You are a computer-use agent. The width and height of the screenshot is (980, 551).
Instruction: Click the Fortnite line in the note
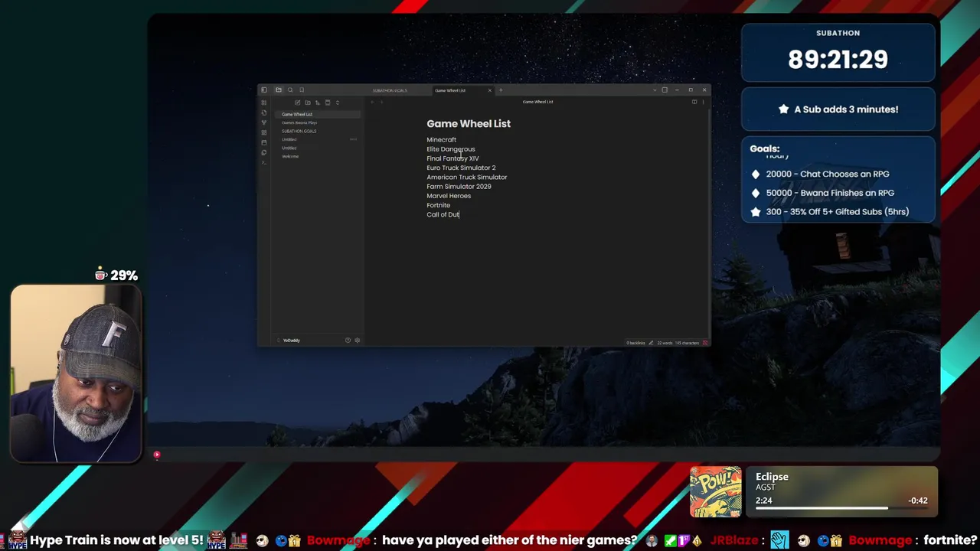pyautogui.click(x=439, y=205)
